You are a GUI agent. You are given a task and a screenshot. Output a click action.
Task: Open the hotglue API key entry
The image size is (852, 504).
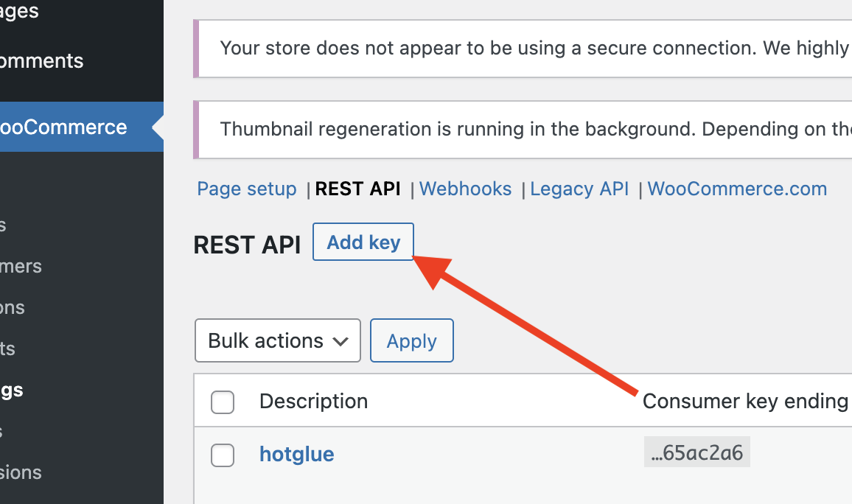(x=297, y=454)
